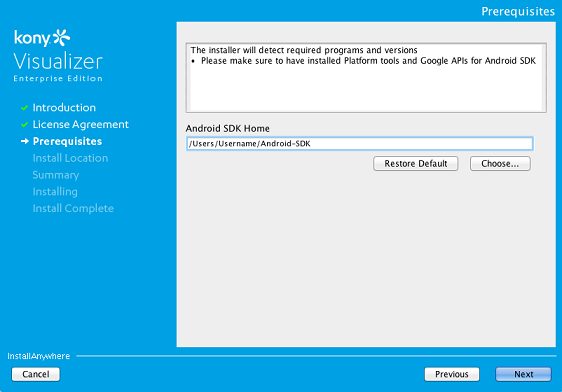The width and height of the screenshot is (562, 392).
Task: Click the installer detection message text area
Action: click(x=366, y=78)
